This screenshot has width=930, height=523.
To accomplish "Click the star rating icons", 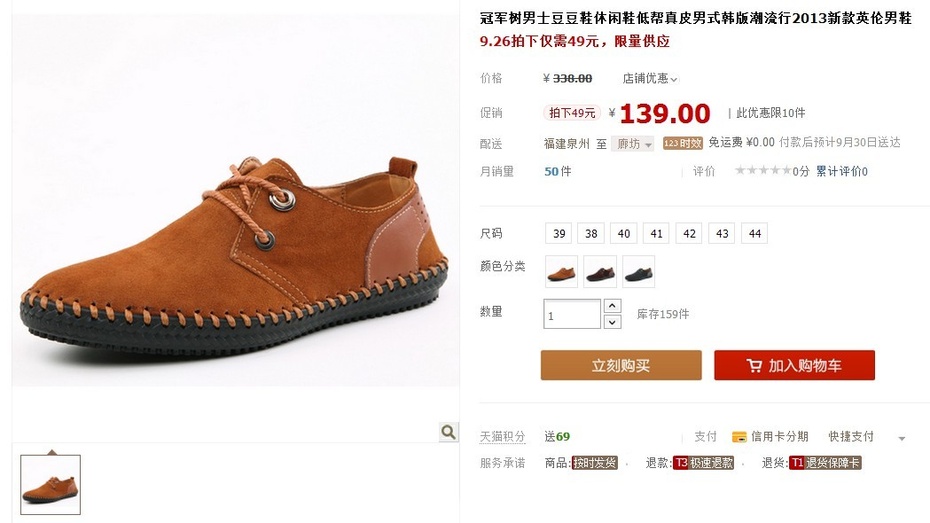I will (763, 171).
